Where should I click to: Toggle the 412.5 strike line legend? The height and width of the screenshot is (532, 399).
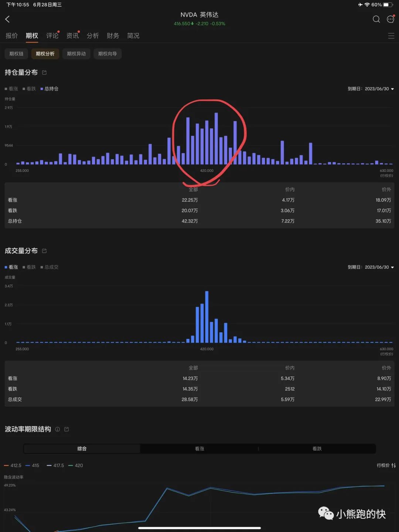click(x=13, y=466)
